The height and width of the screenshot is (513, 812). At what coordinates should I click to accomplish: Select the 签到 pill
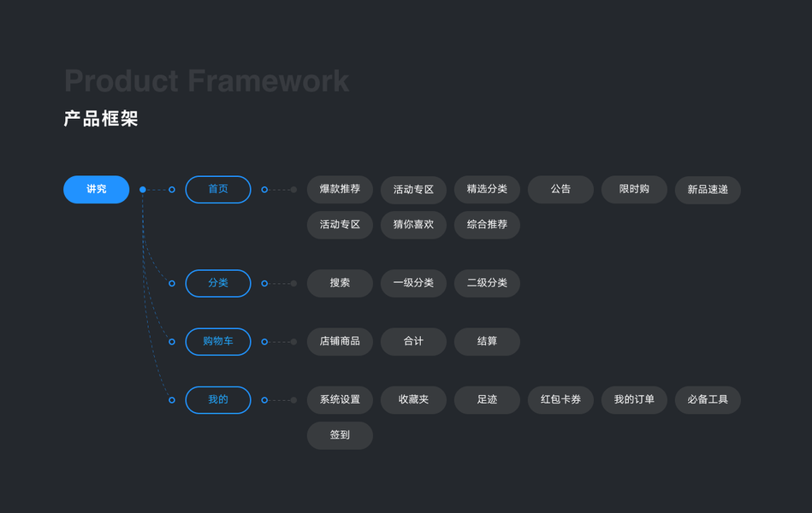click(x=340, y=435)
